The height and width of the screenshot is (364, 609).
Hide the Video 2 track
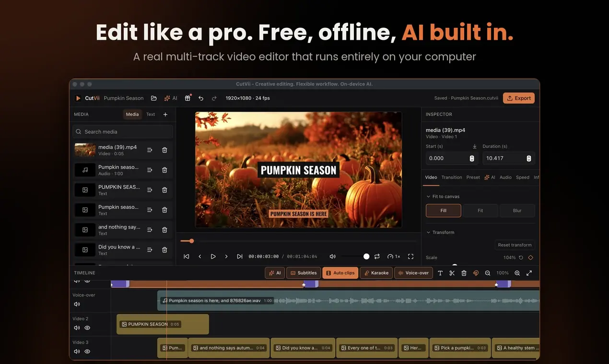pos(87,328)
